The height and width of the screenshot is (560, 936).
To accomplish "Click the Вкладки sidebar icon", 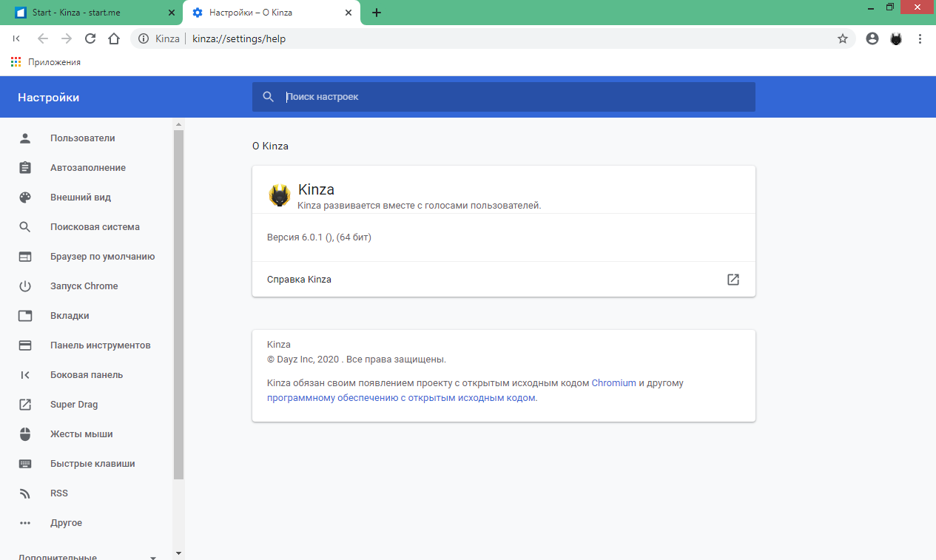I will pos(25,316).
